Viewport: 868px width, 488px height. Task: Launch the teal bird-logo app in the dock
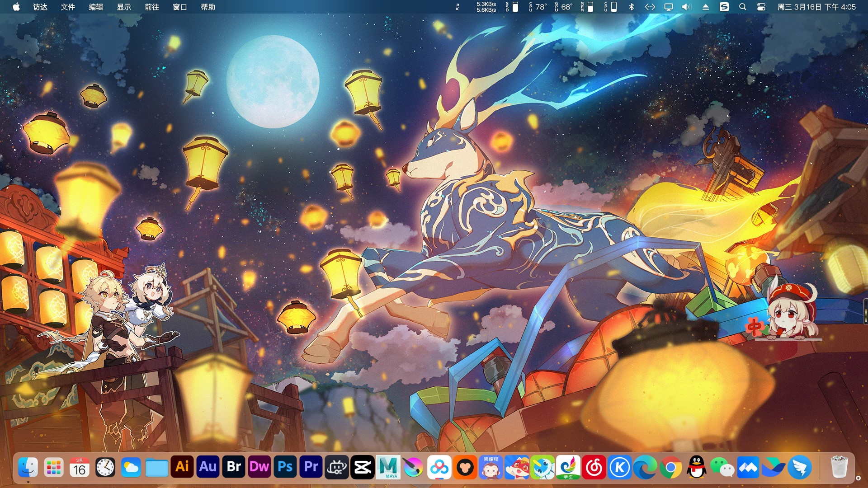(774, 467)
